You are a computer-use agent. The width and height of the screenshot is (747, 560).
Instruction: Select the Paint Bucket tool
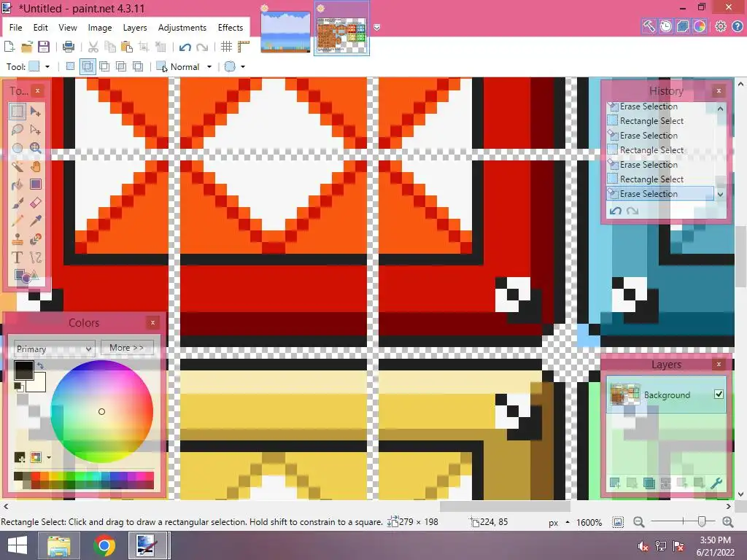18,184
